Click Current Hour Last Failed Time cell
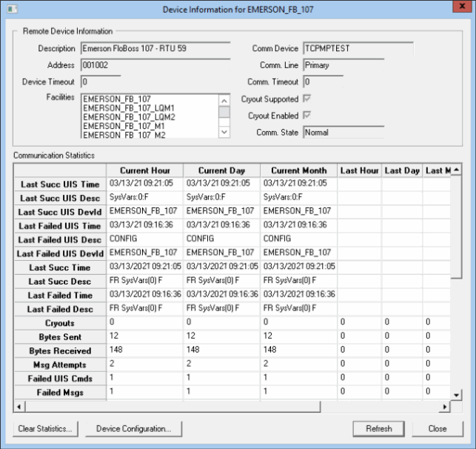Viewport: 476px width, 449px height. [145, 294]
